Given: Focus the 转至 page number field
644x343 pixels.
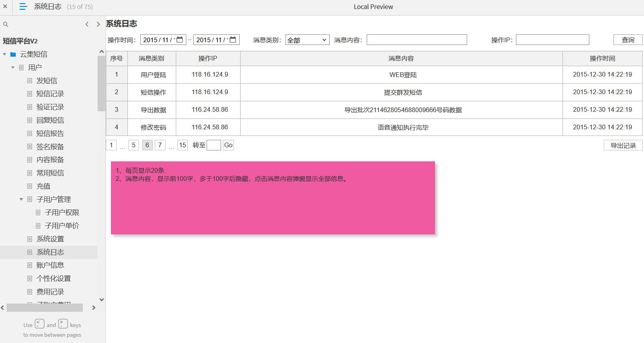Looking at the screenshot, I should (x=214, y=145).
